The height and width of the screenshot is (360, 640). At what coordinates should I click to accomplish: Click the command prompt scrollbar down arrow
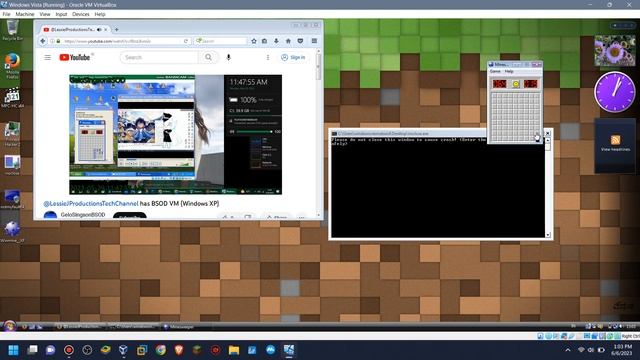tap(548, 235)
